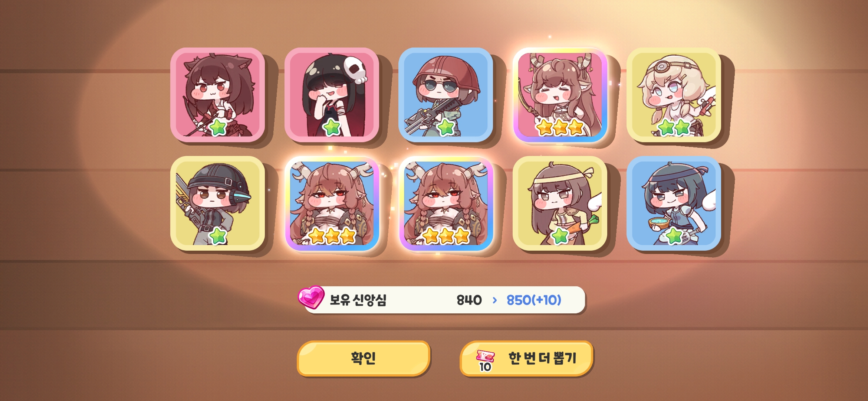This screenshot has height=401, width=868.
Task: Open the first three-star horned deer girl card
Action: (332, 203)
